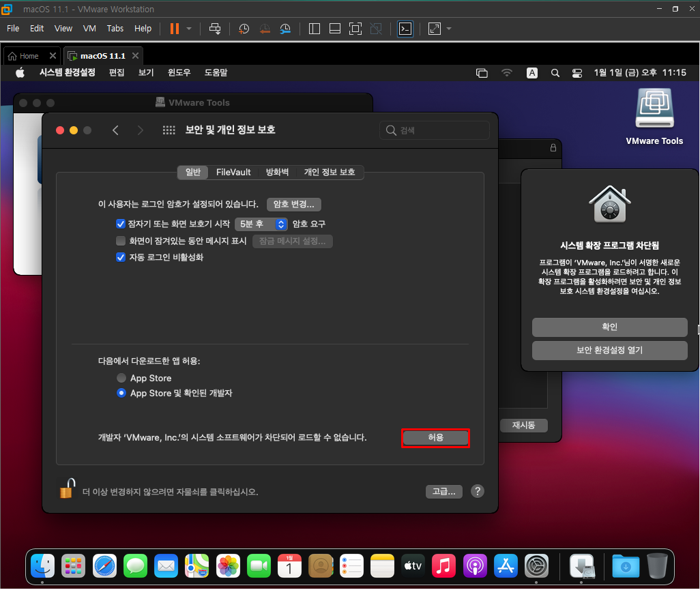This screenshot has width=700, height=590.
Task: Toggle 화면이 잠겨있는 동안 메시지 표시 checkbox
Action: coord(121,241)
